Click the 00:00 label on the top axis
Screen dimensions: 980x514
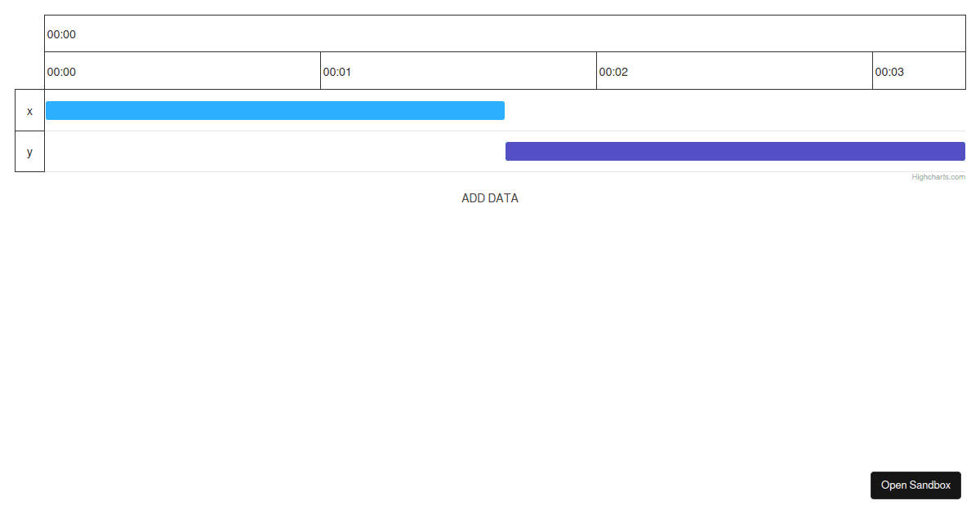tap(62, 35)
